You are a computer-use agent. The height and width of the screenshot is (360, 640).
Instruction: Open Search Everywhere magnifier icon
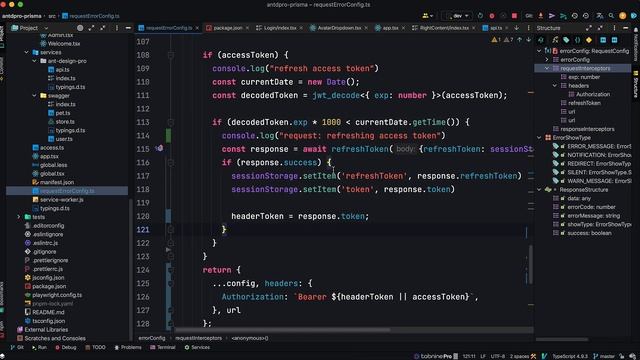611,16
